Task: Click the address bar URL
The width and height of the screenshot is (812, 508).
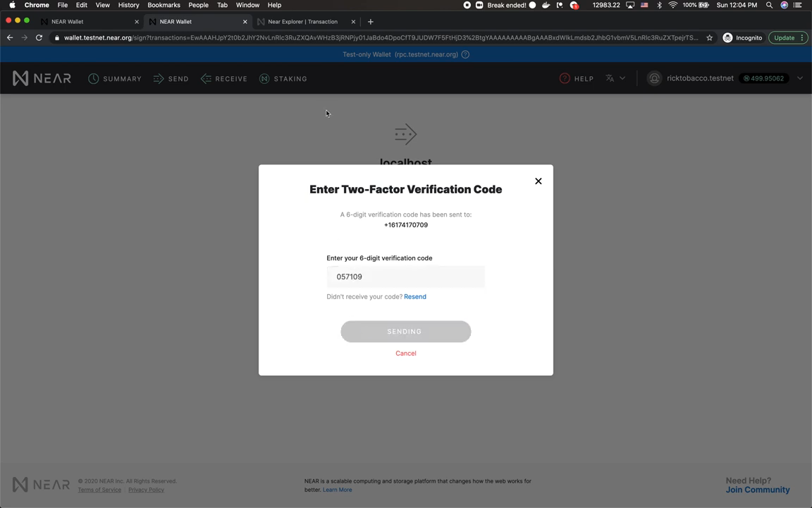Action: coord(381,38)
